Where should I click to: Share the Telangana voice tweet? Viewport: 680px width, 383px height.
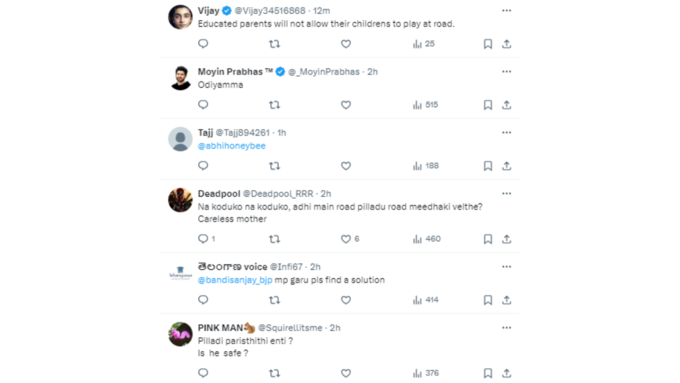(x=507, y=300)
